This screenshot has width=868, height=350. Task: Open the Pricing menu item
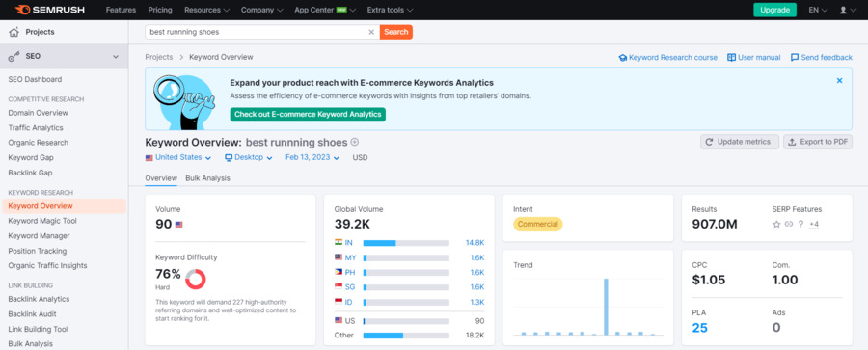pos(160,10)
